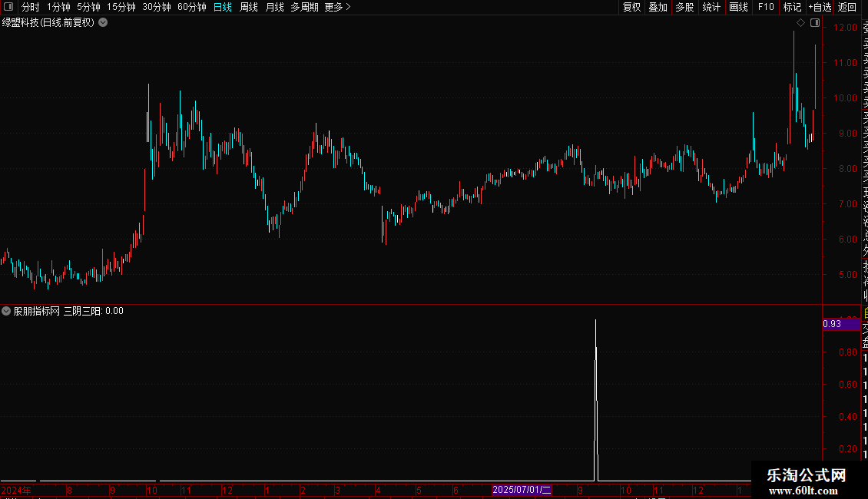Select the 30分钟 period
Screen dimensions: 868x499
click(x=157, y=7)
